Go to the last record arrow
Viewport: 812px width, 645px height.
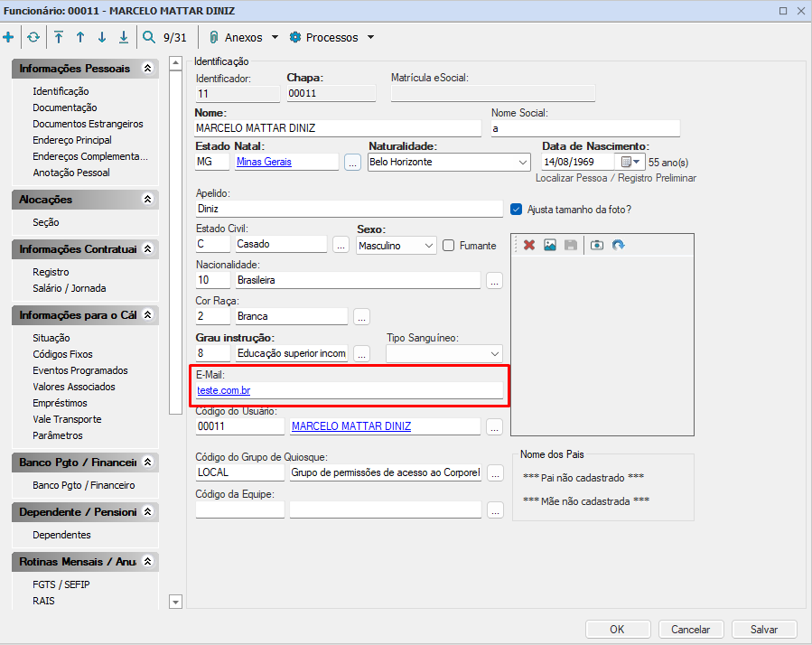pyautogui.click(x=124, y=38)
